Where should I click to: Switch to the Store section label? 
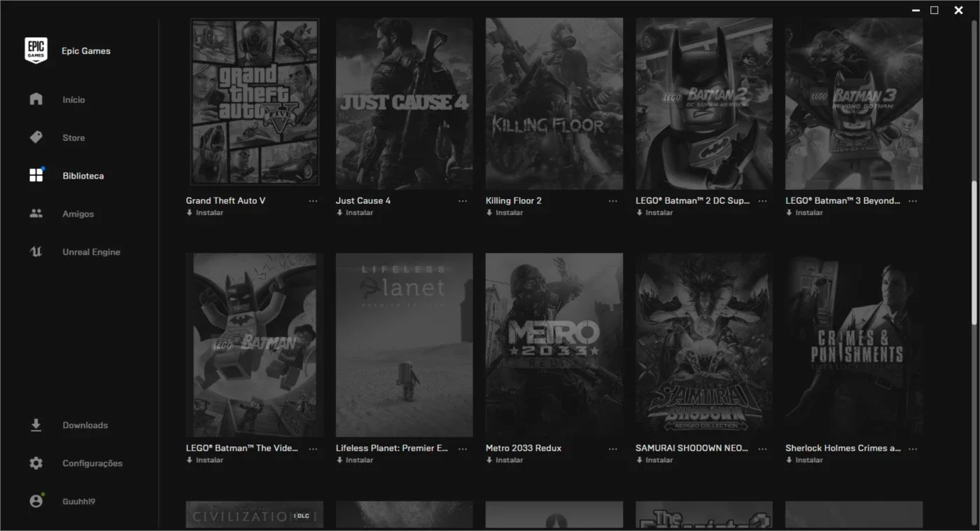73,138
